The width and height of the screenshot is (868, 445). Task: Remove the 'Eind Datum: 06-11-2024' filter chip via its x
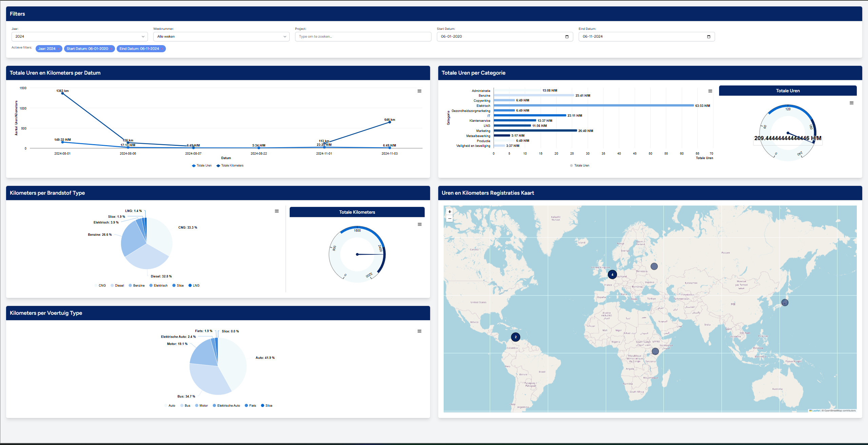coord(162,49)
